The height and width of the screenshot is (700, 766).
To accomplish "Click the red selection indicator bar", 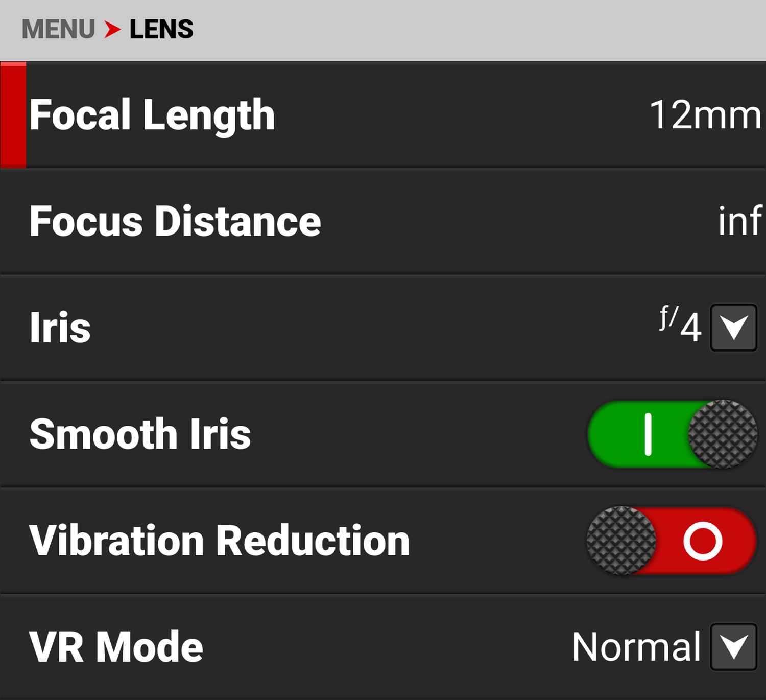I will [x=13, y=115].
